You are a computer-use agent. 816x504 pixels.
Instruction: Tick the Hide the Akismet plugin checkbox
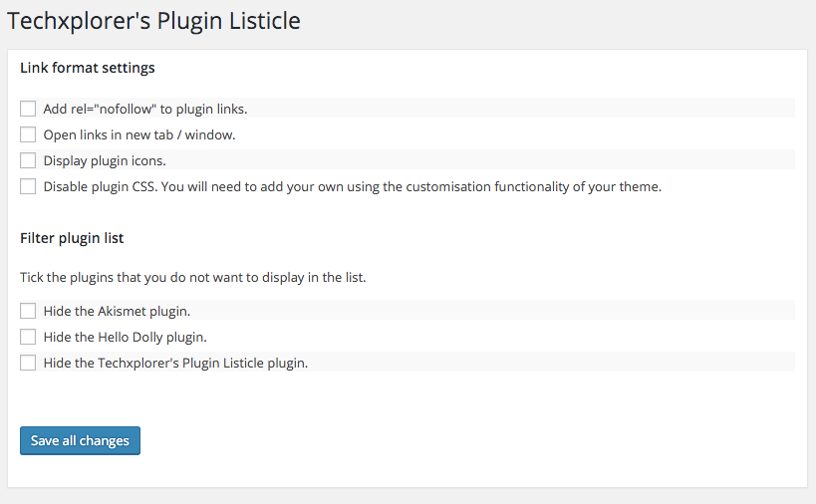click(28, 311)
